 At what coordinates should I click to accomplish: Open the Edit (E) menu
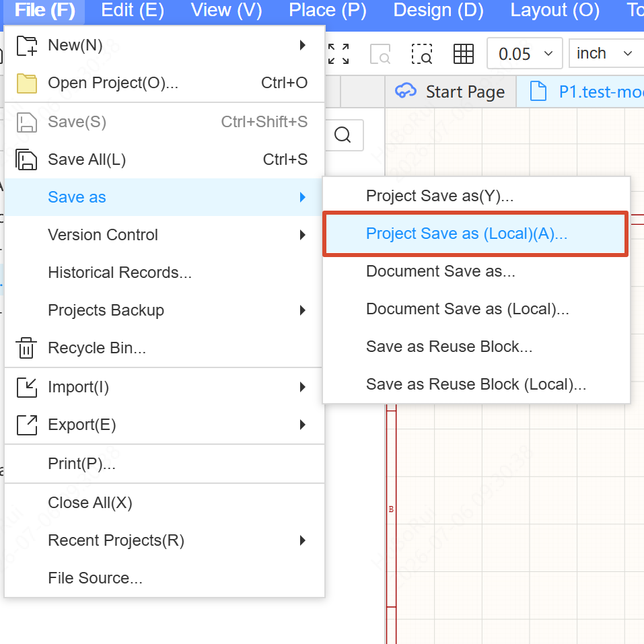coord(133,10)
